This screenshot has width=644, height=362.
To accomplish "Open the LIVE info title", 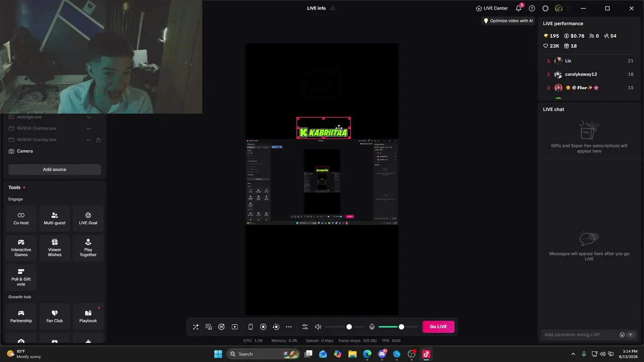I will (316, 9).
